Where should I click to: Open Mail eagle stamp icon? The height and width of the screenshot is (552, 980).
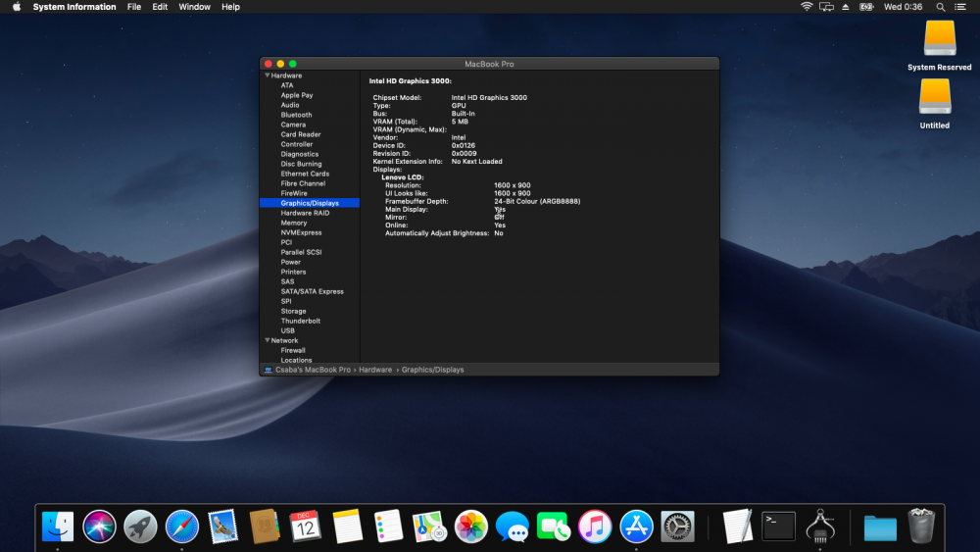pos(223,527)
